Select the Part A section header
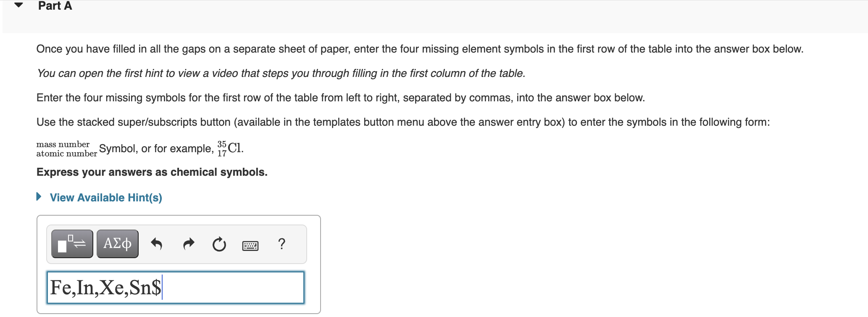The image size is (868, 317). 55,6
